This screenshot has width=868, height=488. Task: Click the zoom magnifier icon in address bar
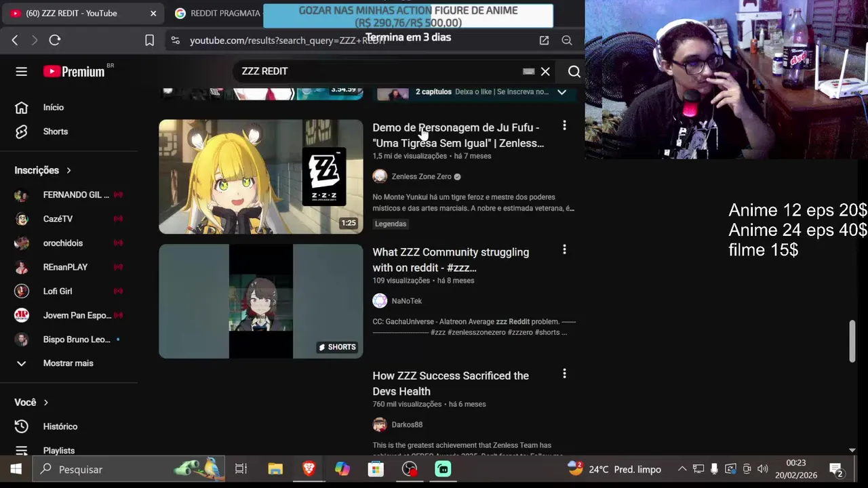[x=567, y=41]
